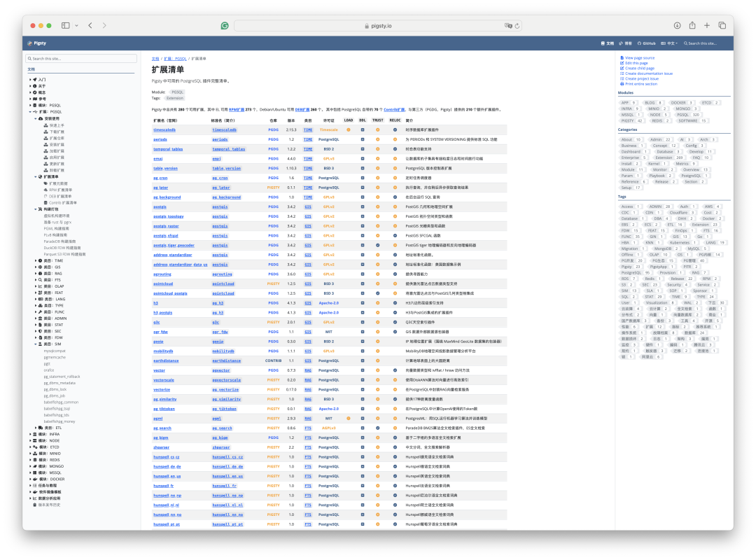Reload the page with the refresh icon
Image resolution: width=756 pixels, height=560 pixels.
point(517,26)
